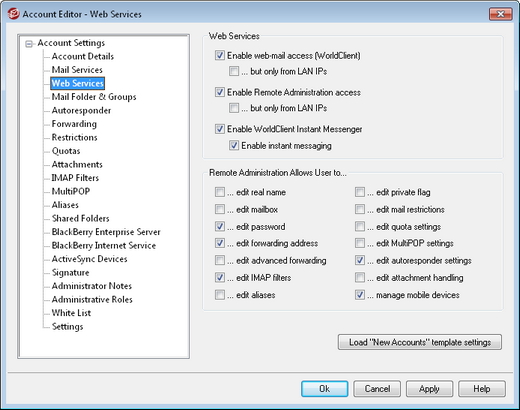Confirm changes with the Ok button
The width and height of the screenshot is (520, 410).
(x=325, y=389)
